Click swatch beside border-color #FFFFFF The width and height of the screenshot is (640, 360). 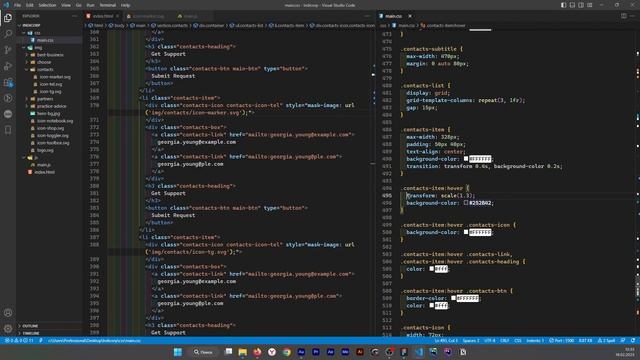[453, 298]
